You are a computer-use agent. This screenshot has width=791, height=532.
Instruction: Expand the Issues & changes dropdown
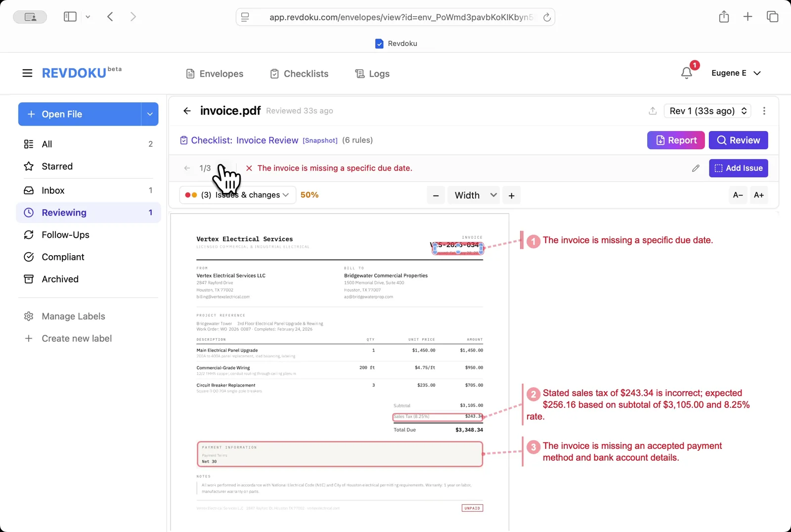tap(237, 195)
